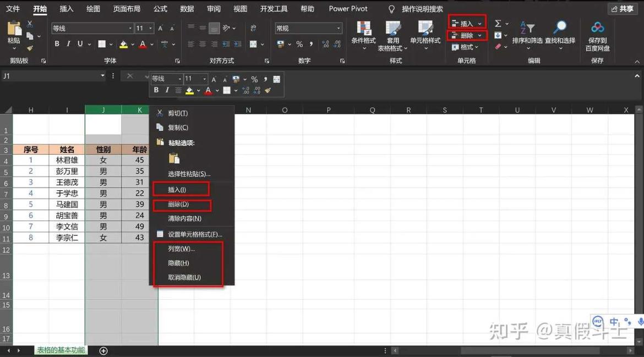Click the Orientation (text angle) icon

226,28
